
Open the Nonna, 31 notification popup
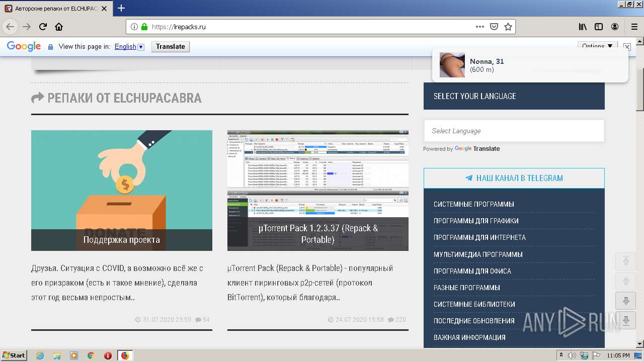[530, 65]
